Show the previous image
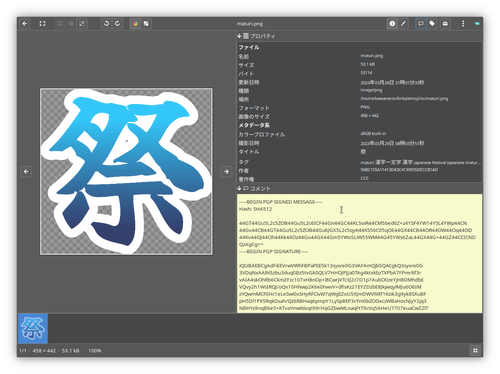This screenshot has height=374, width=500. (26, 172)
